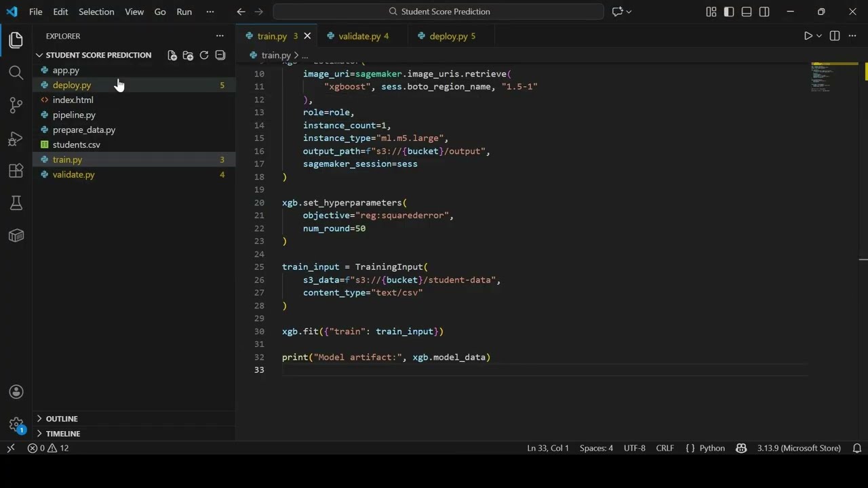Toggle the bottom panel visibility
This screenshot has width=868, height=488.
click(x=747, y=12)
